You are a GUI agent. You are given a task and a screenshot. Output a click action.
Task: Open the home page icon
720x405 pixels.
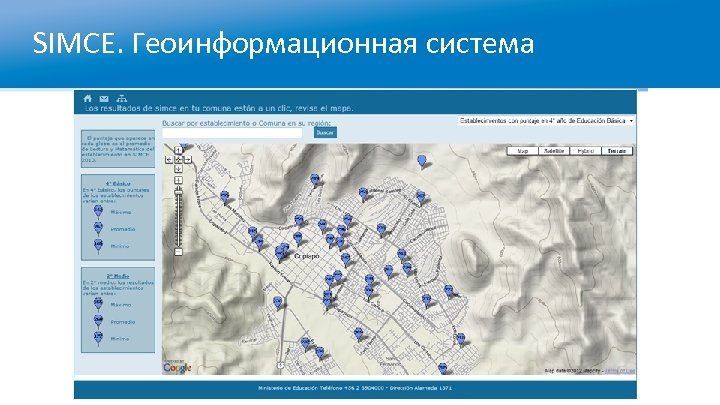pos(88,98)
